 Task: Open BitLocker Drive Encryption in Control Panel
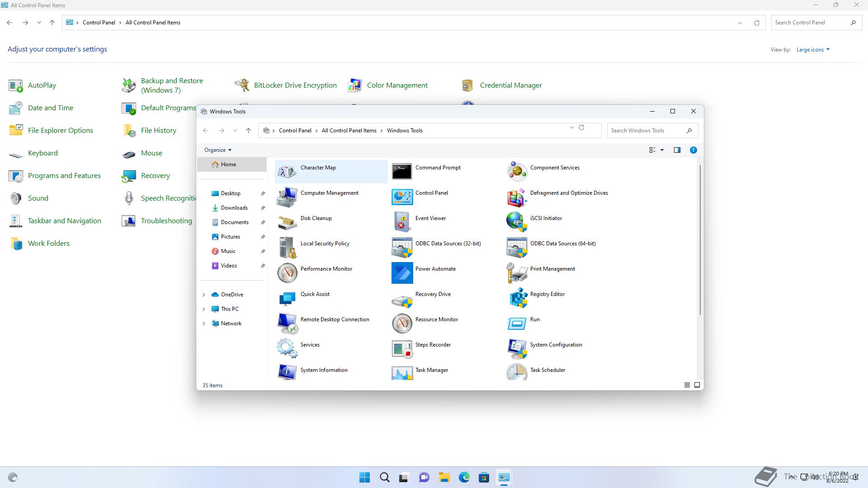(286, 85)
